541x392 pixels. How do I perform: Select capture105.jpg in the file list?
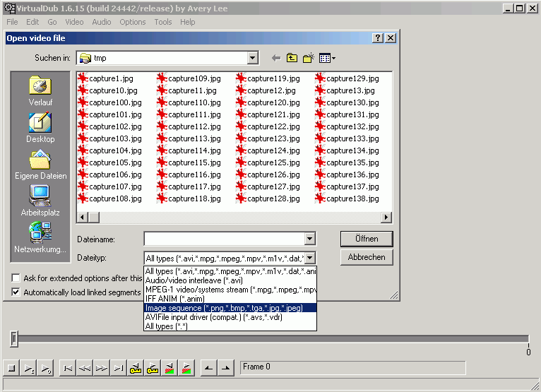tap(109, 163)
